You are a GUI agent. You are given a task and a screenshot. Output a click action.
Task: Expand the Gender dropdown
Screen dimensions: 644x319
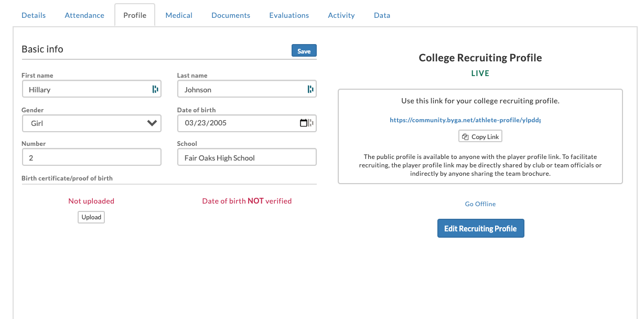click(92, 123)
